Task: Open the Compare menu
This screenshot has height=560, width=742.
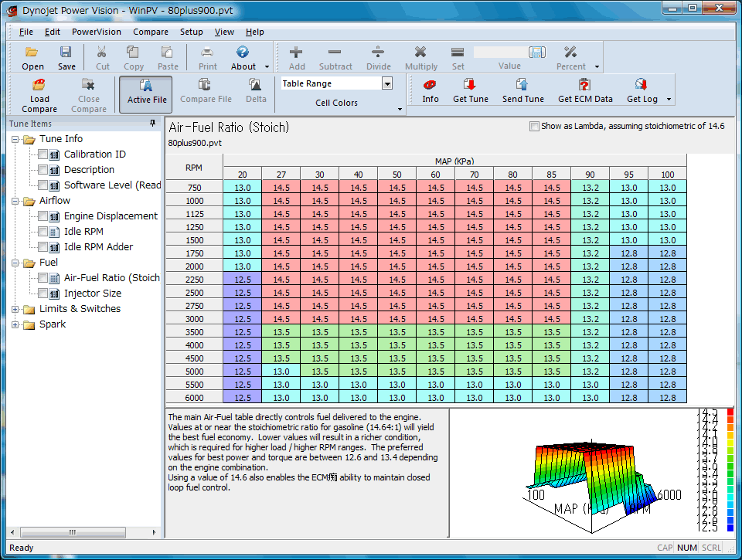Action: (x=151, y=32)
